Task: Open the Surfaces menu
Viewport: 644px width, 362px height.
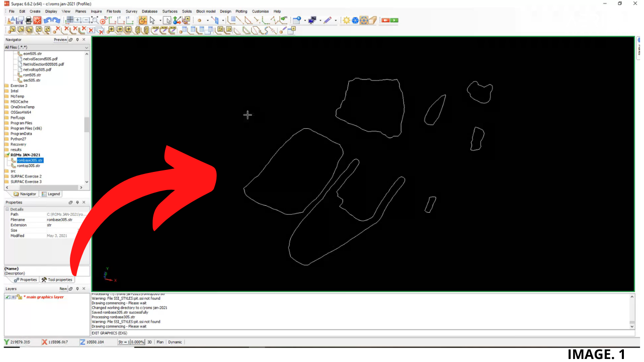Action: tap(170, 11)
